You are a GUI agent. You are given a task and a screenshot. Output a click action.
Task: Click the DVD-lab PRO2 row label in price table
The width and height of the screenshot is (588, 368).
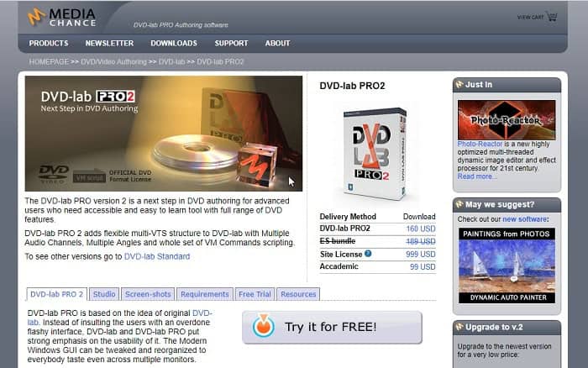(345, 229)
